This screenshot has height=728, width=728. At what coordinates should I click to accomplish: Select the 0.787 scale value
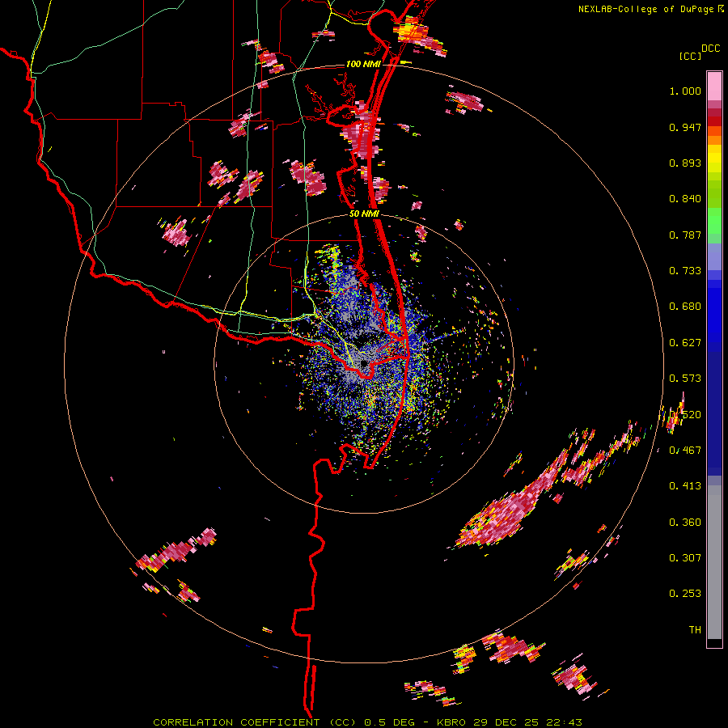pos(685,235)
